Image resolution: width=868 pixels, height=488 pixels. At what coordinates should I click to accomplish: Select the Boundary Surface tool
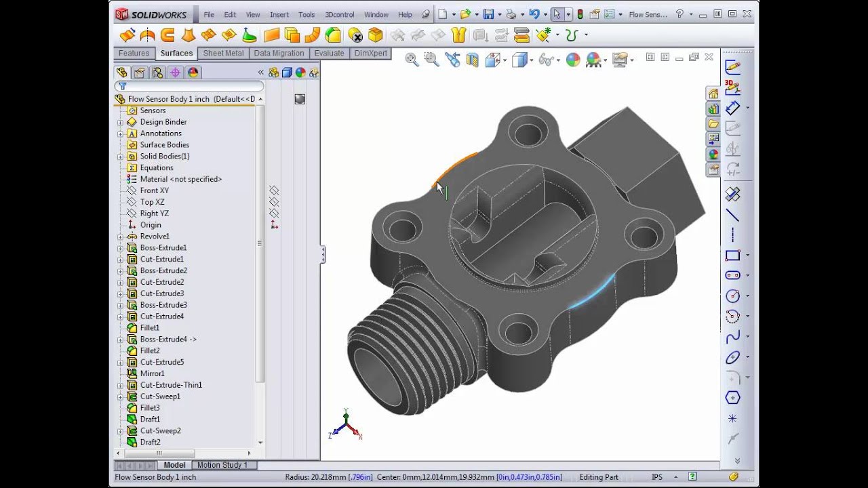(x=208, y=35)
